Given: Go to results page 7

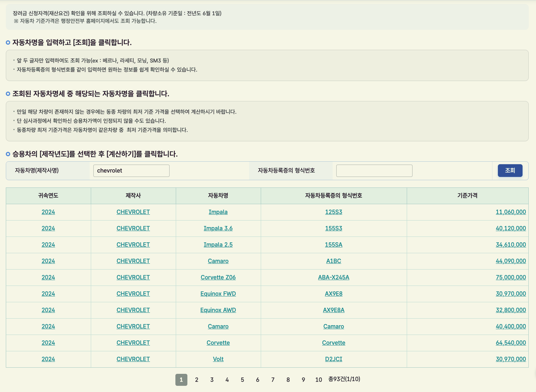Looking at the screenshot, I should coord(273,380).
